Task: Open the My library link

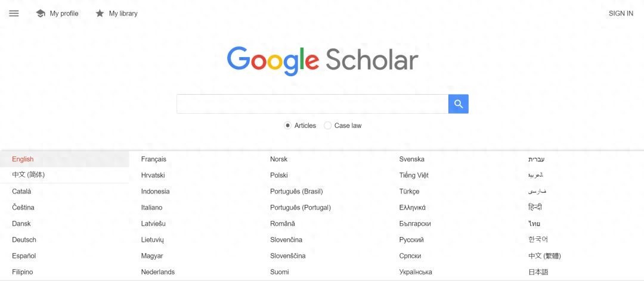Action: tap(123, 13)
